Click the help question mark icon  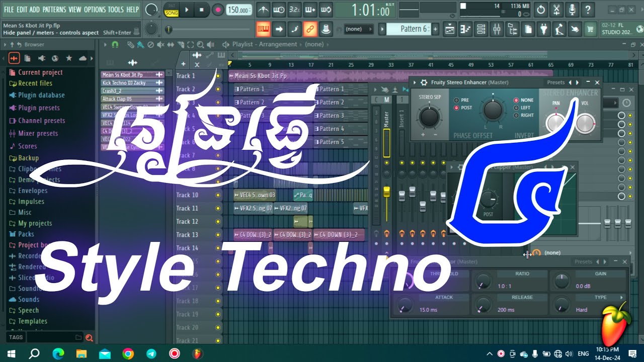(x=587, y=10)
